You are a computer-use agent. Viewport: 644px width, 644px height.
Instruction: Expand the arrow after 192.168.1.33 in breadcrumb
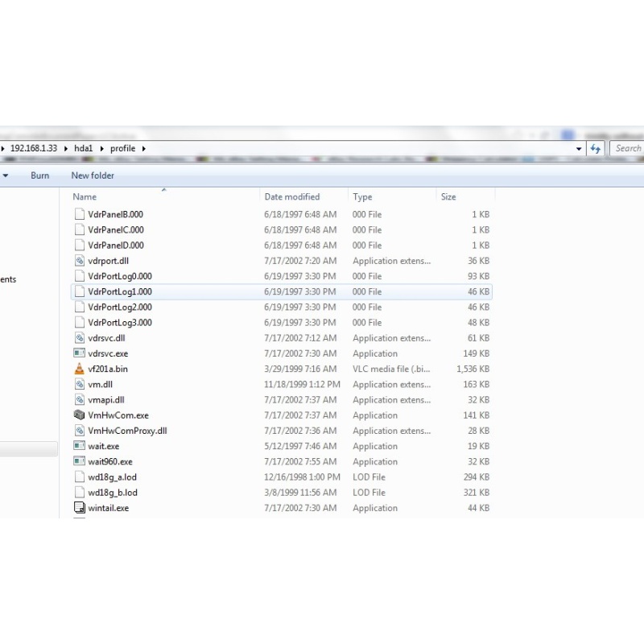coord(66,149)
